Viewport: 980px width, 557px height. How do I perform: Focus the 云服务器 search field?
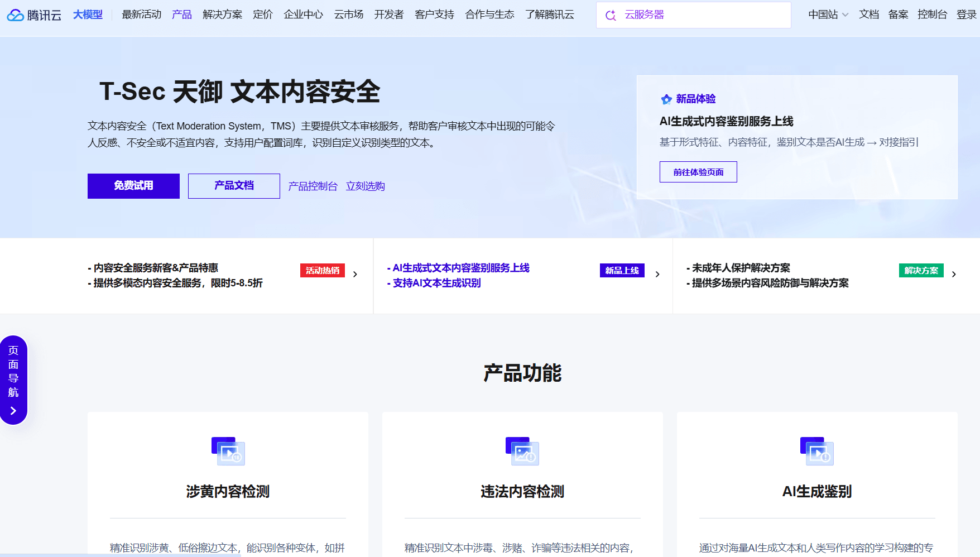click(694, 15)
